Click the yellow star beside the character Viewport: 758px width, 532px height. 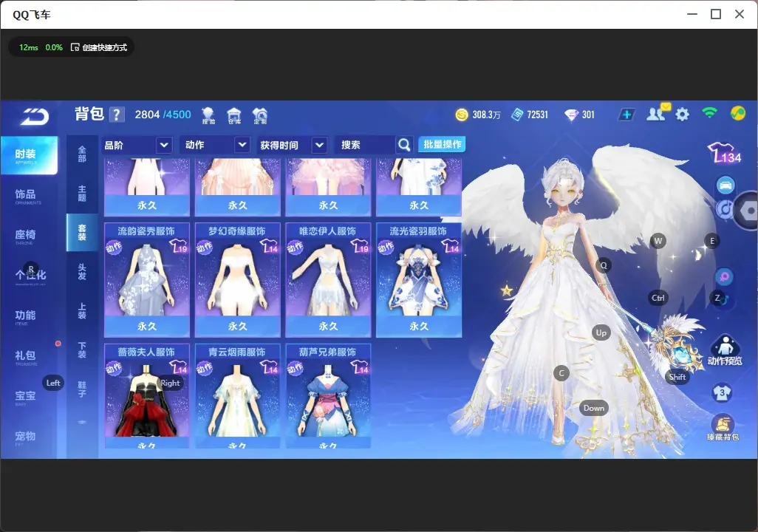pyautogui.click(x=507, y=291)
